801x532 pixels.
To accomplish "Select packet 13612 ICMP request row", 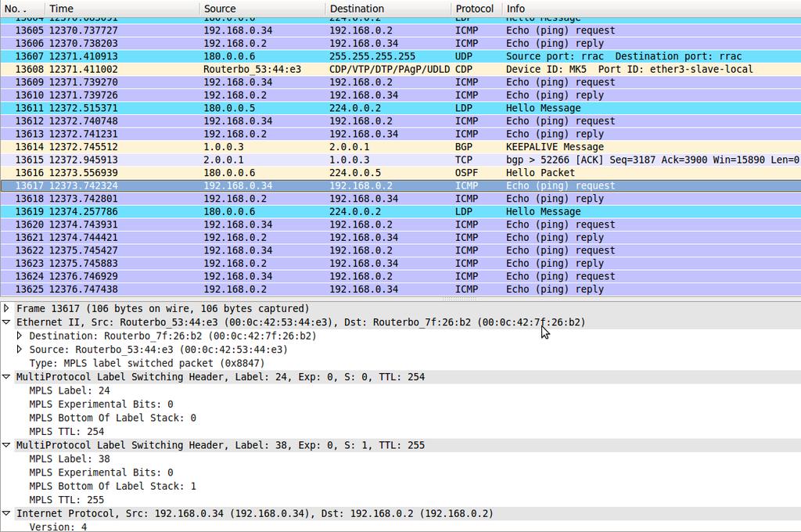I will click(x=400, y=121).
